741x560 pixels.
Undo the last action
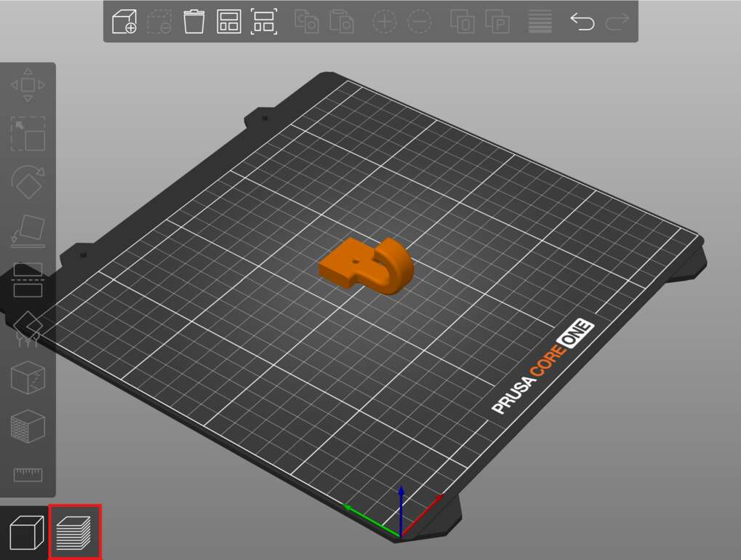click(582, 22)
